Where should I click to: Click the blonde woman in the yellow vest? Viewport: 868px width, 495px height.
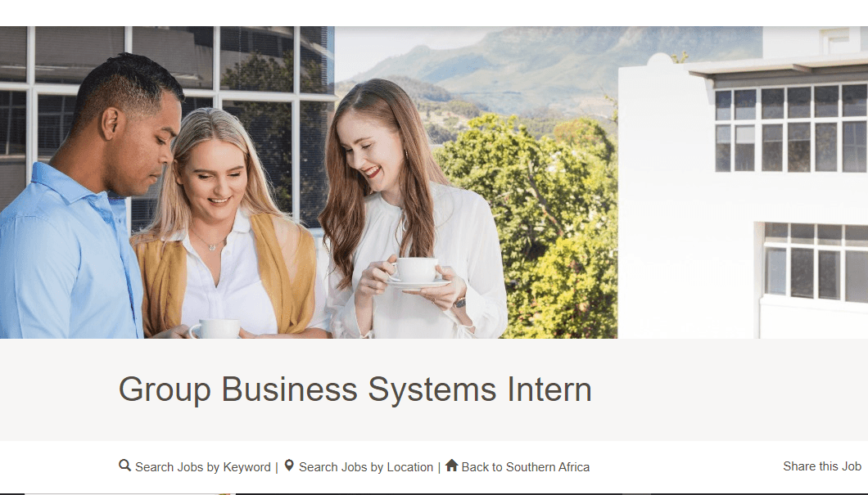(223, 237)
